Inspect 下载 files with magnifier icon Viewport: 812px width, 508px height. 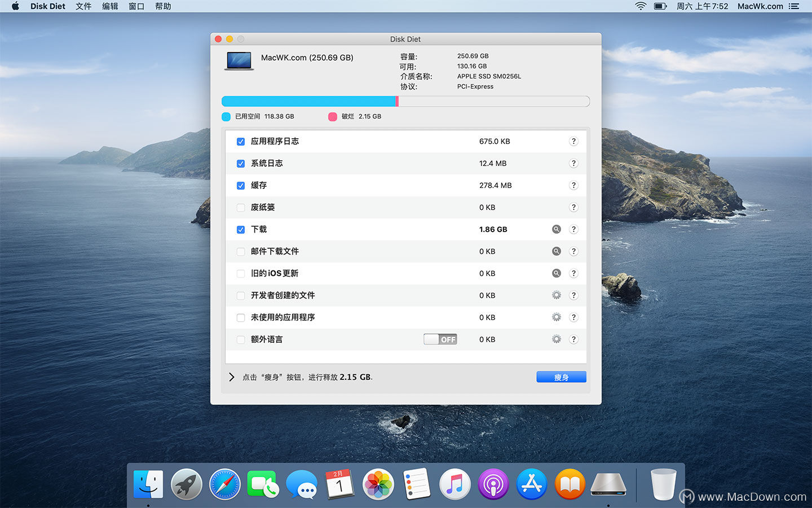point(557,229)
